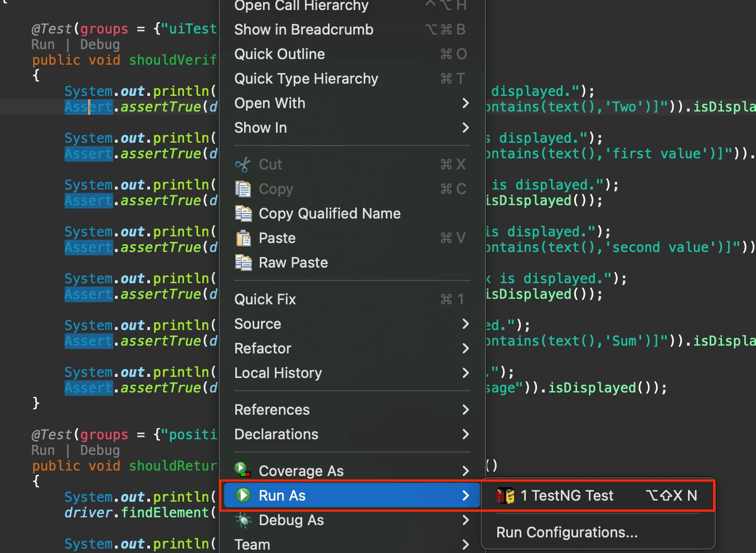
Task: Expand the Local History submenu
Action: click(466, 373)
